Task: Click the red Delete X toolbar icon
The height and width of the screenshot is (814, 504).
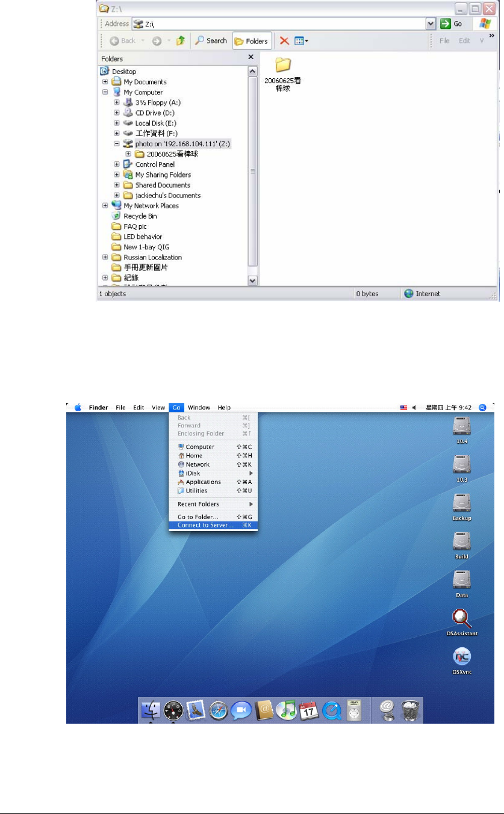Action: click(x=284, y=41)
